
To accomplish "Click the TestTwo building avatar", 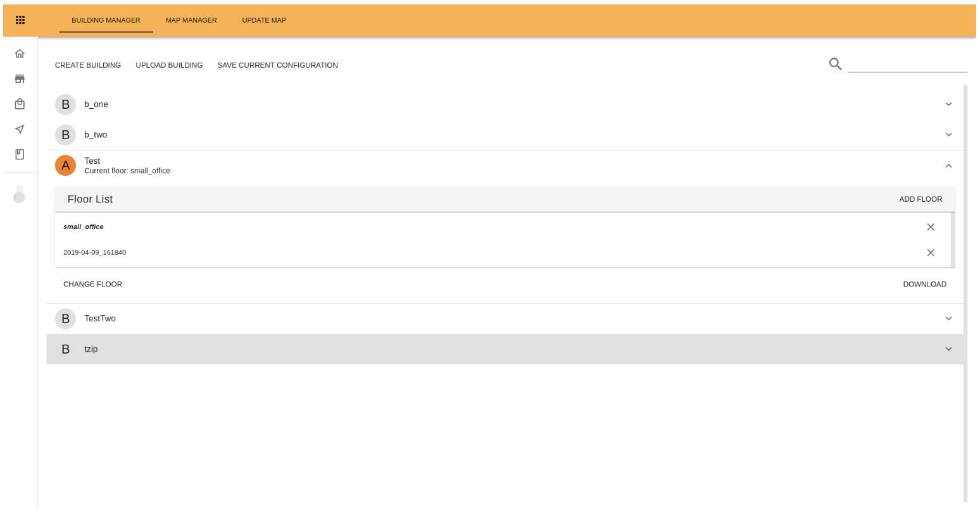I will point(65,319).
